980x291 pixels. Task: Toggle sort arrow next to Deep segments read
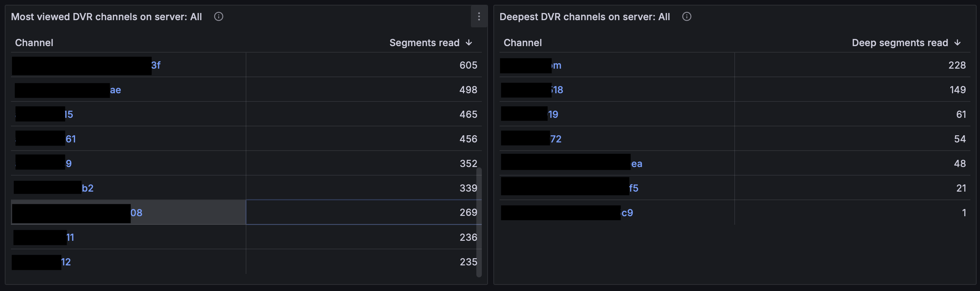957,43
